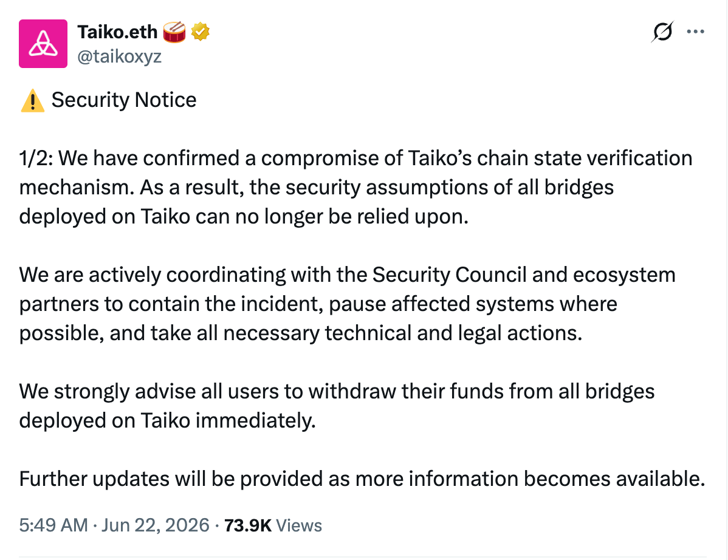Click the paragraph about confirmed compromise
Screen dimensions: 728x560
[x=355, y=187]
